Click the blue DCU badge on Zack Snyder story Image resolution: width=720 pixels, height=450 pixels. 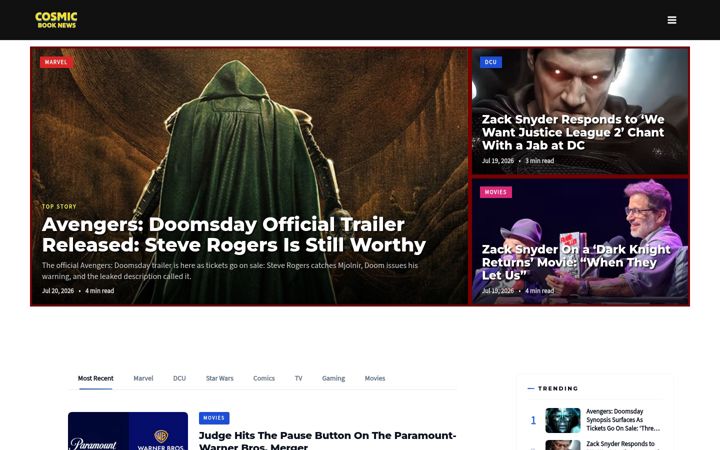coord(490,62)
